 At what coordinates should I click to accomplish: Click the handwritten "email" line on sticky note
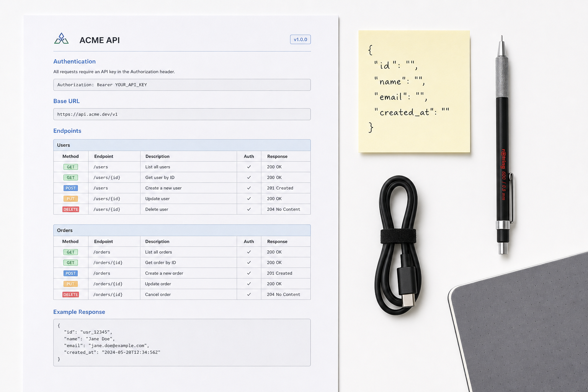click(x=401, y=96)
